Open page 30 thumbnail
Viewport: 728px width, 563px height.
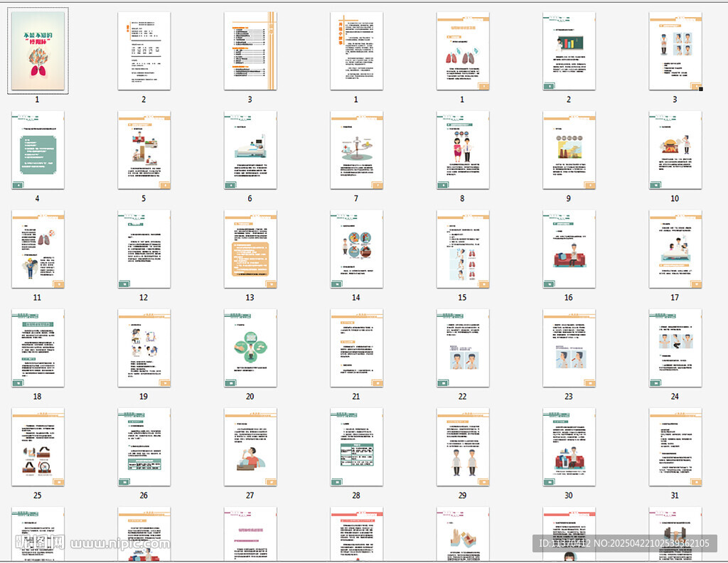(x=569, y=446)
